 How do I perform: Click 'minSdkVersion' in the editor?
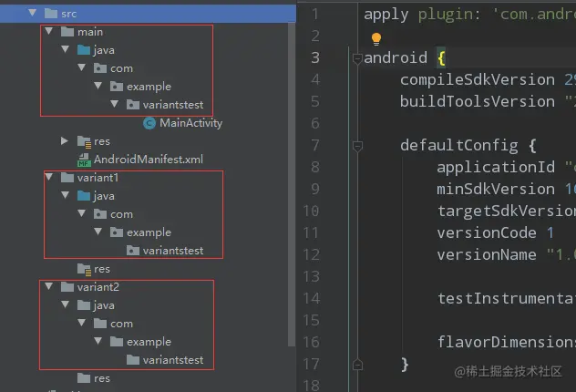496,190
